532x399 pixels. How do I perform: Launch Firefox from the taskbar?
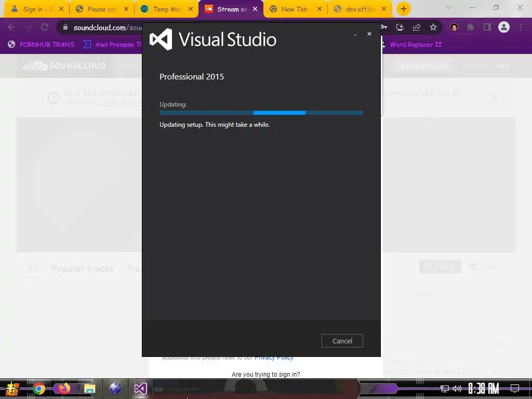pyautogui.click(x=64, y=389)
